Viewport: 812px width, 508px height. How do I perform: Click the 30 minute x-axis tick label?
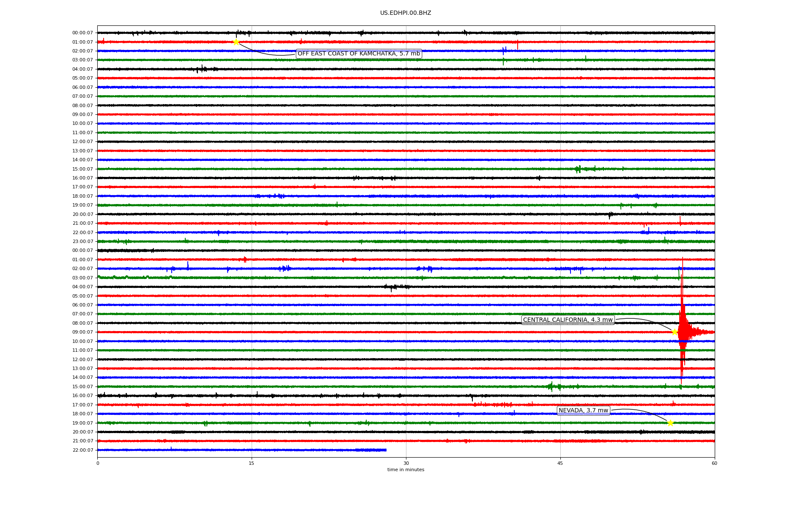click(x=406, y=463)
